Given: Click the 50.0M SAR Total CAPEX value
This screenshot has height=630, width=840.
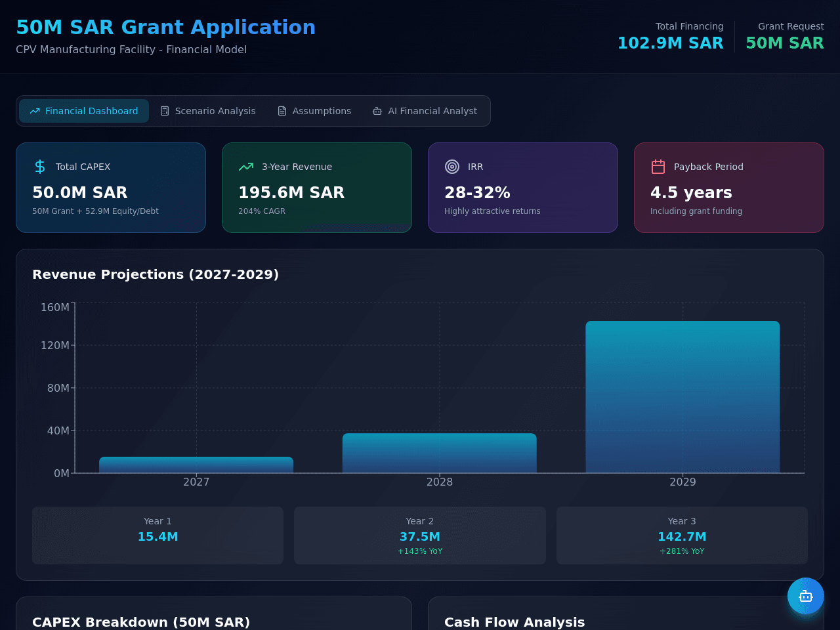Looking at the screenshot, I should pos(80,193).
